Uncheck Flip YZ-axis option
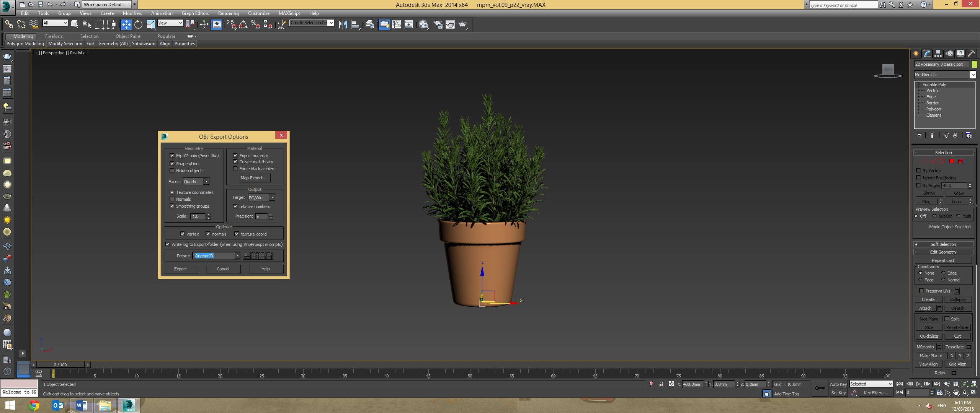 [x=172, y=156]
